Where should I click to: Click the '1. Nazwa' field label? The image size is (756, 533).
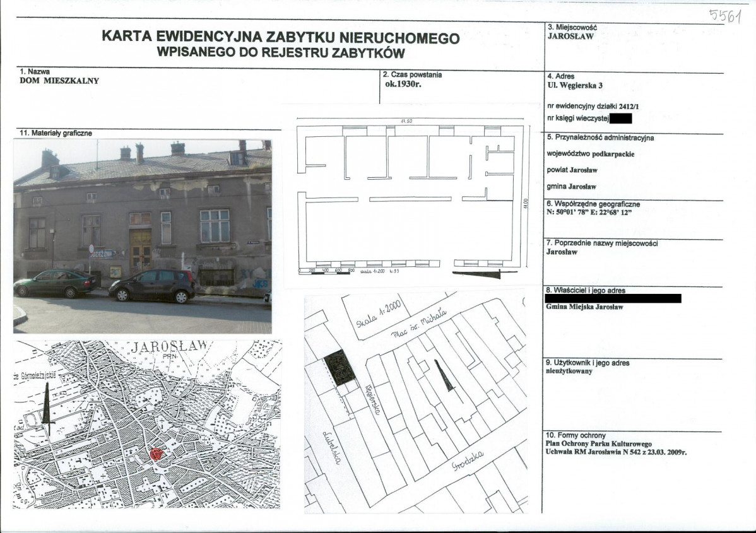(35, 71)
